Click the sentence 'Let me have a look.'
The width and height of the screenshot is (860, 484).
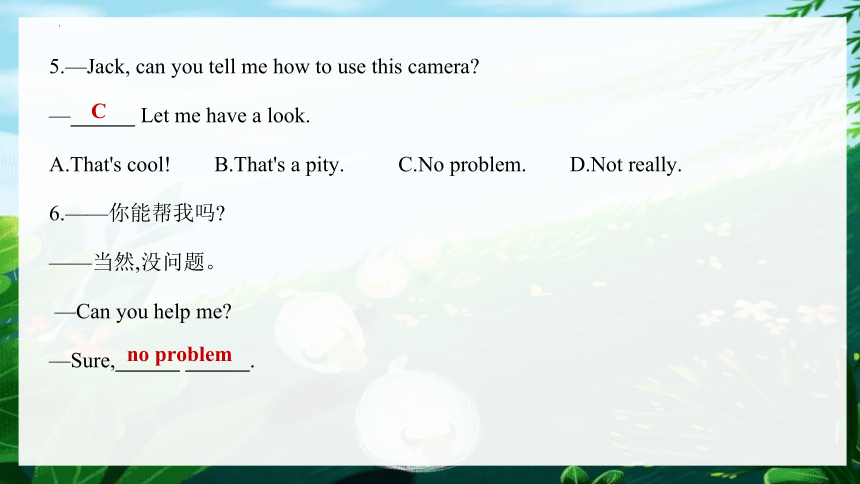(x=225, y=116)
